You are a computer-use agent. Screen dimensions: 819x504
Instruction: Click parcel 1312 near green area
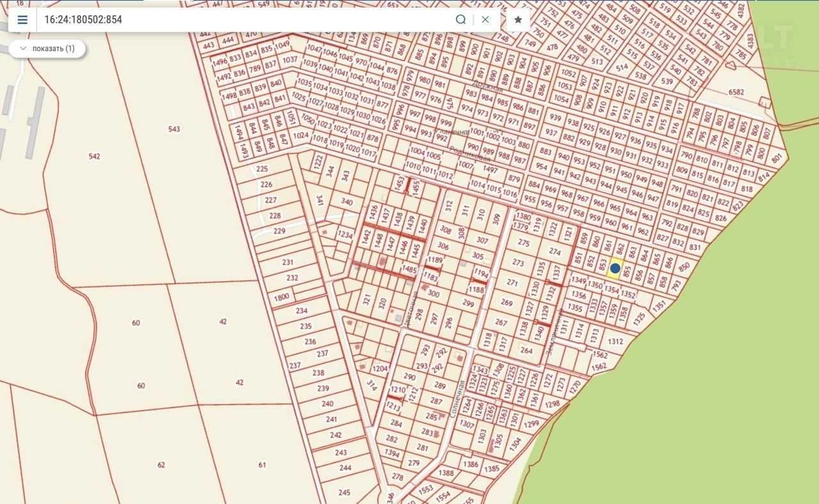615,342
